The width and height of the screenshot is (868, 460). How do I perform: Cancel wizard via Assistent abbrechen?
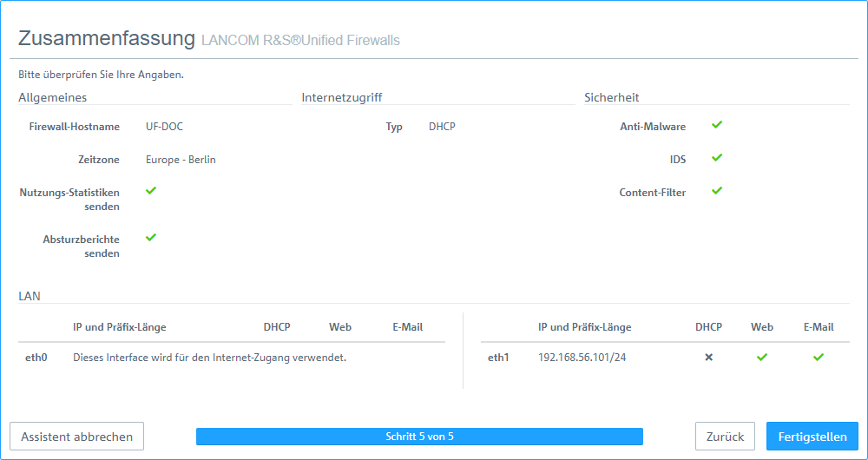pos(76,437)
